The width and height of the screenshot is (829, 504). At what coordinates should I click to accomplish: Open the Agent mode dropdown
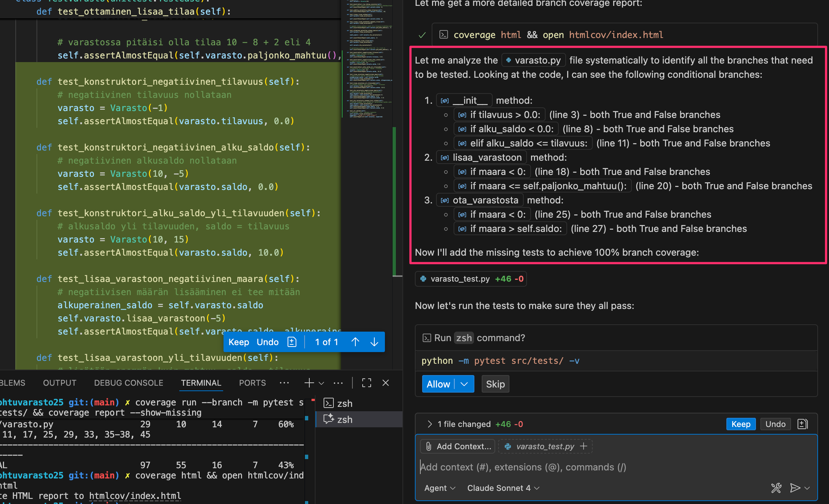[x=440, y=488]
